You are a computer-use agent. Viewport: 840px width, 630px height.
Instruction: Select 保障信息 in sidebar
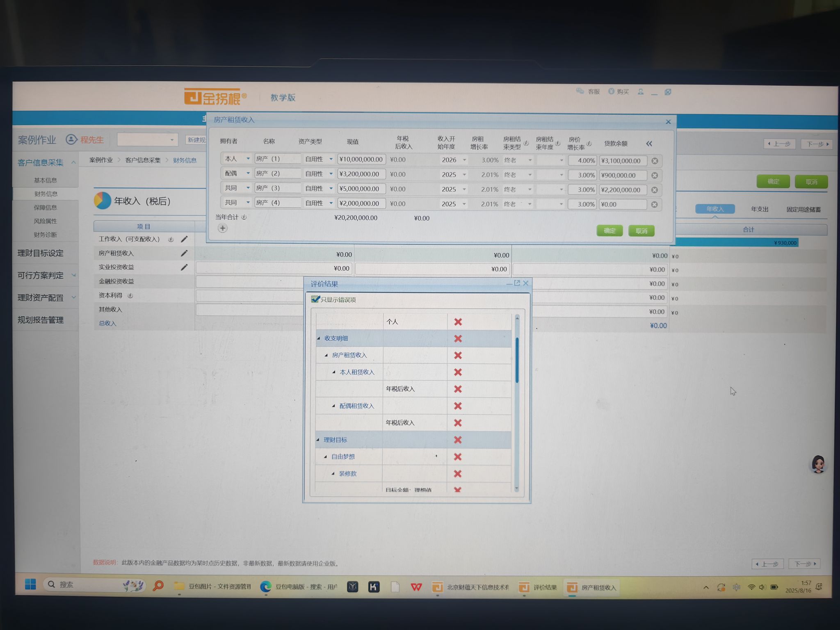(46, 208)
